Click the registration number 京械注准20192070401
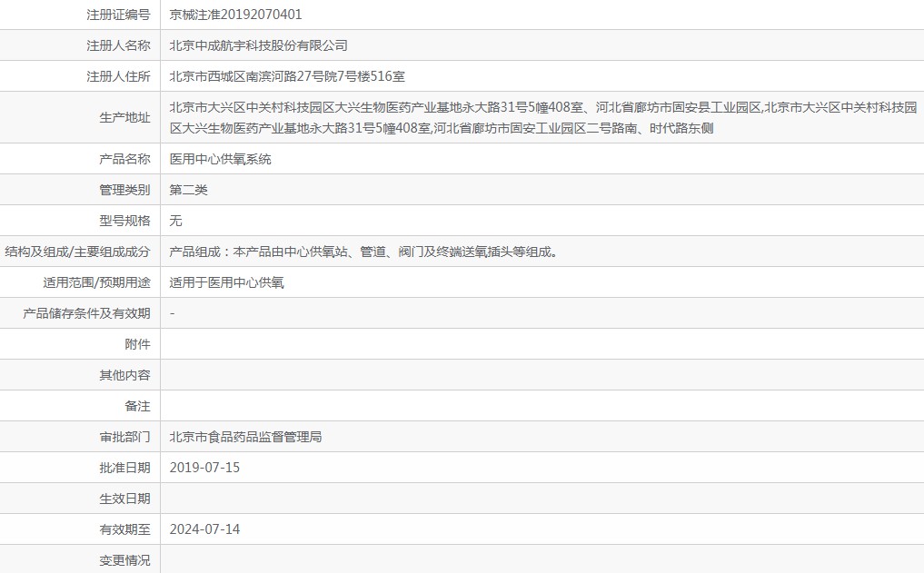The image size is (924, 573). pos(236,15)
